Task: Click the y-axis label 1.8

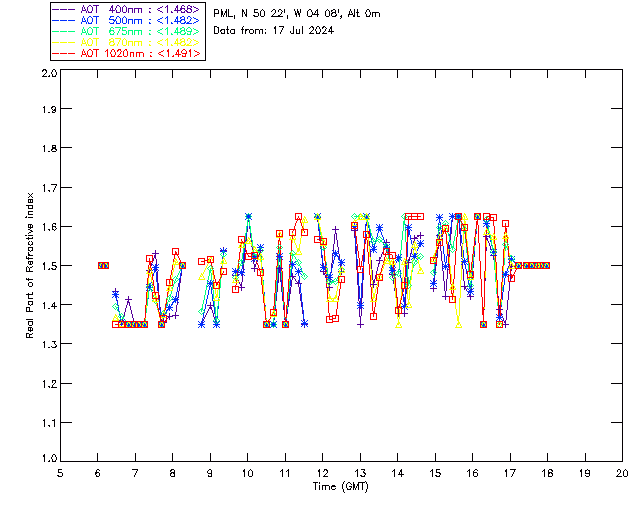Action: [49, 148]
